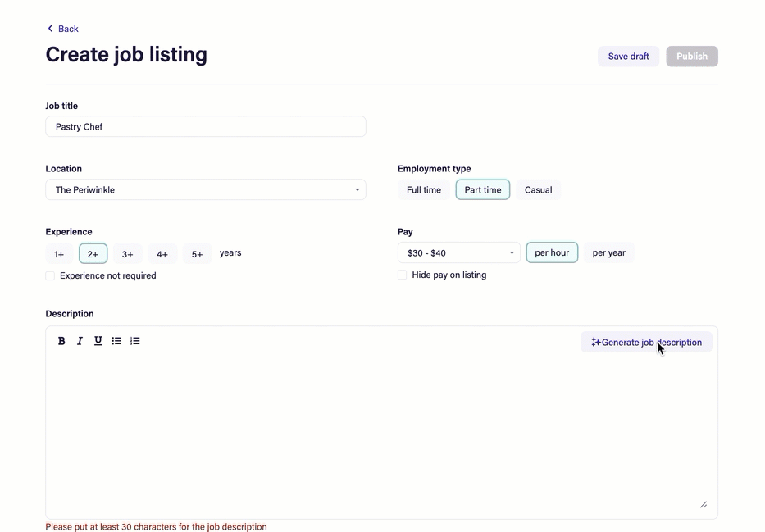This screenshot has height=532, width=765.
Task: Click the sparkle Generate job description icon
Action: click(x=594, y=342)
